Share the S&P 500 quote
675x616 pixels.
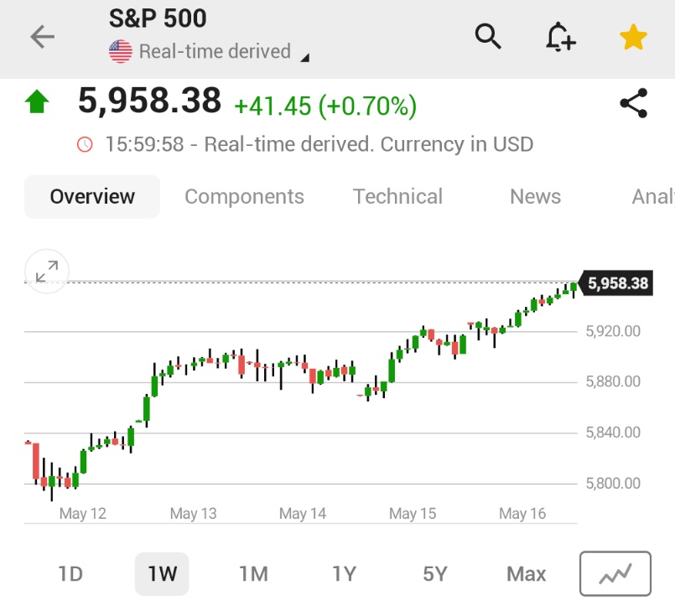[x=634, y=103]
